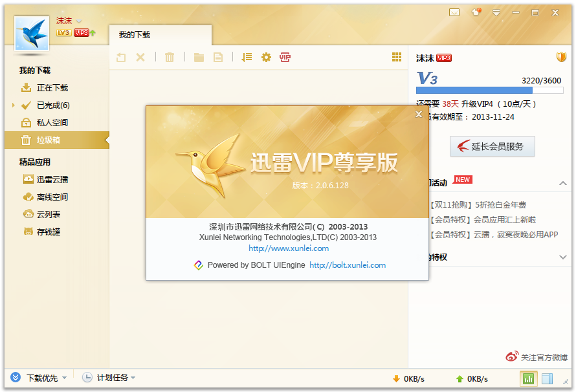Toggle the side panel layout icon

[548, 379]
